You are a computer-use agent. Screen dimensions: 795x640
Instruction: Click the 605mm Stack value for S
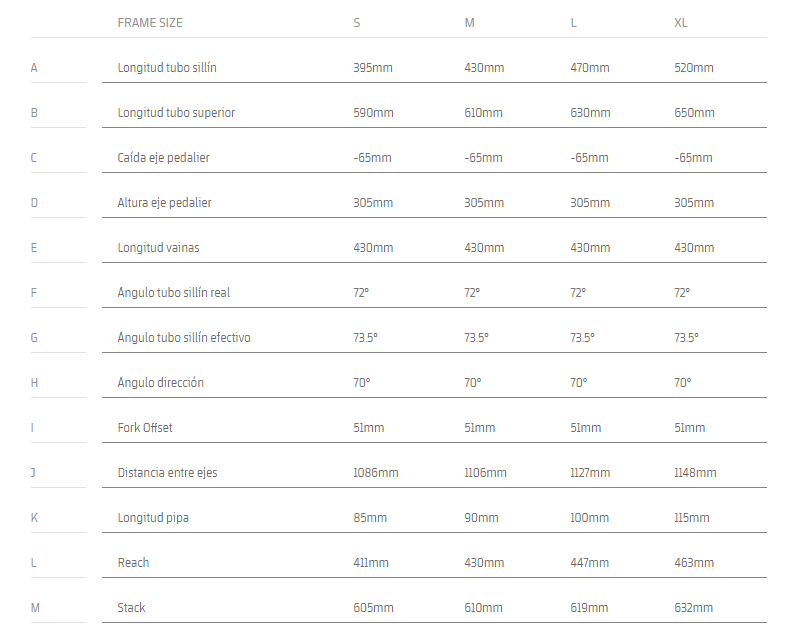click(x=373, y=608)
